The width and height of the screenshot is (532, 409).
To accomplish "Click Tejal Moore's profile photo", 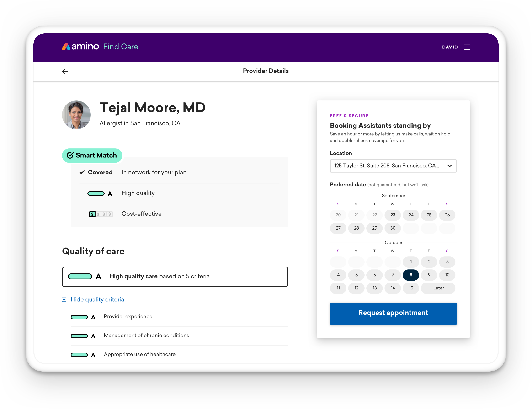I will (76, 115).
